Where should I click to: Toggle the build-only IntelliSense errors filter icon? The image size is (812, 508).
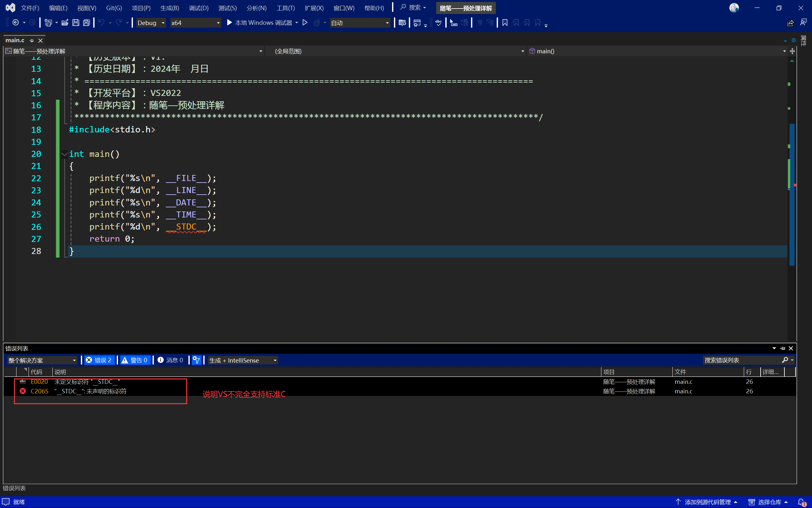coord(196,360)
